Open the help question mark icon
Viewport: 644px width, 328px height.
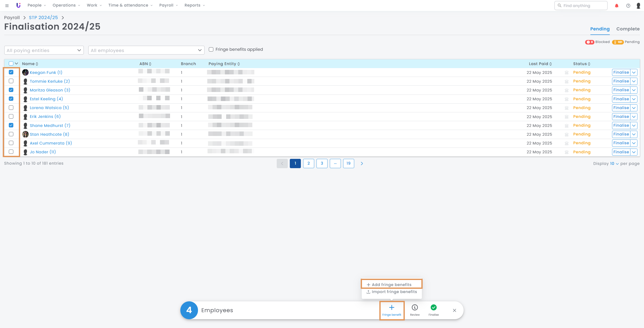tap(628, 6)
